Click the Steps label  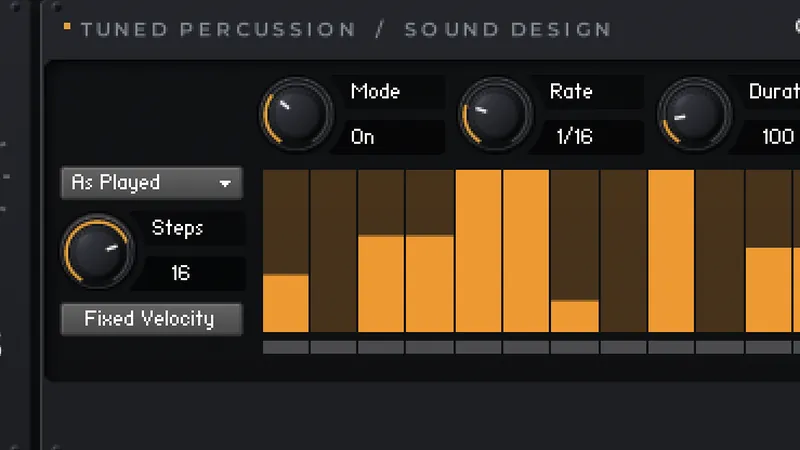pyautogui.click(x=177, y=228)
